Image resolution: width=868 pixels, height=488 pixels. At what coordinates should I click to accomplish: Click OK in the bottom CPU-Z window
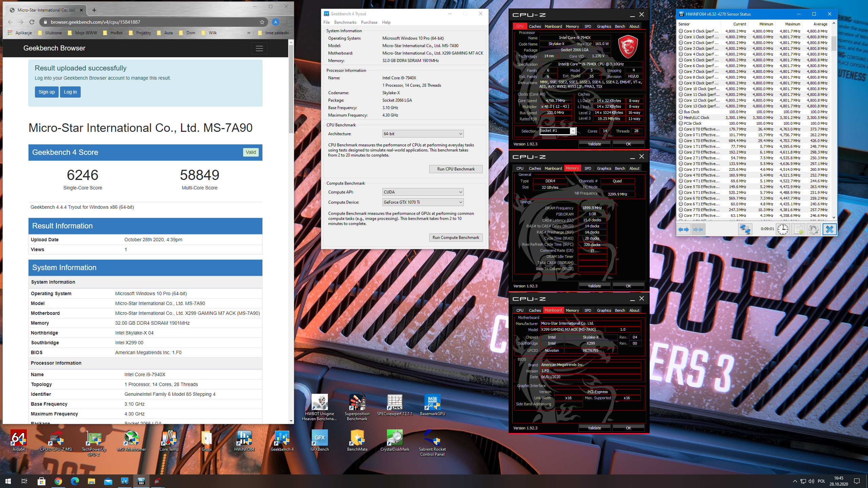pyautogui.click(x=628, y=428)
